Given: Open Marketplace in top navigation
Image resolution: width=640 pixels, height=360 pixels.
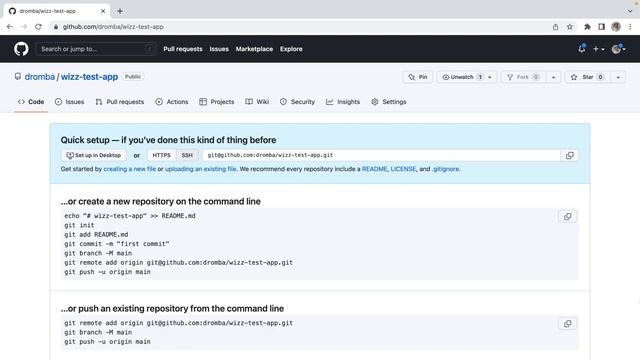Looking at the screenshot, I should (254, 49).
